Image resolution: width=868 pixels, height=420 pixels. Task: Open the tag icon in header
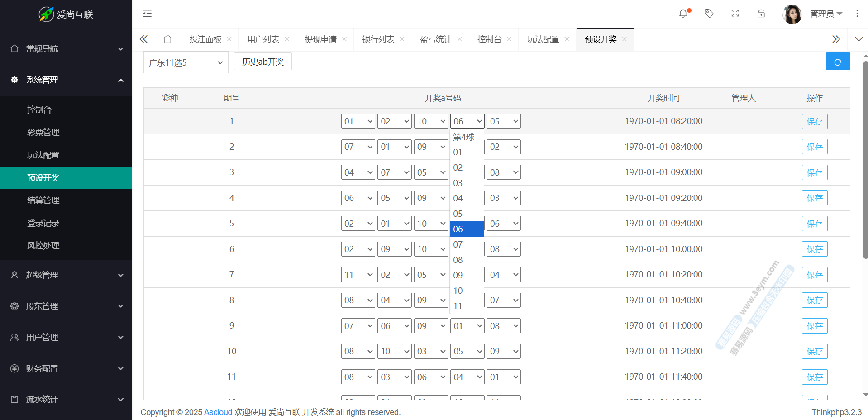click(709, 14)
